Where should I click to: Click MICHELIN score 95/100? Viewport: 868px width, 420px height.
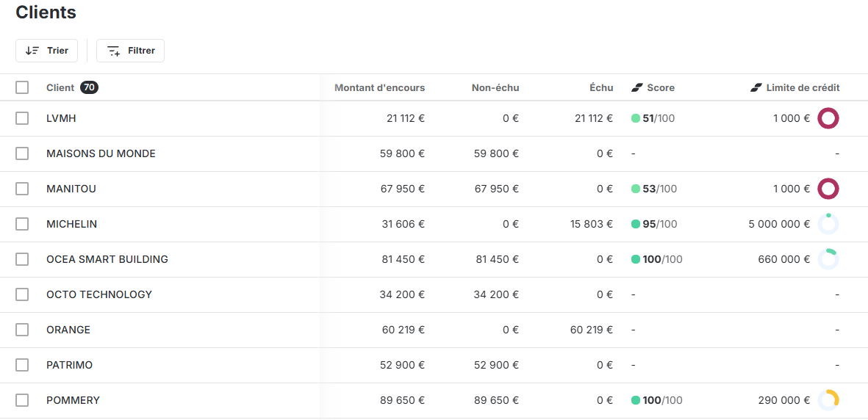click(x=660, y=224)
